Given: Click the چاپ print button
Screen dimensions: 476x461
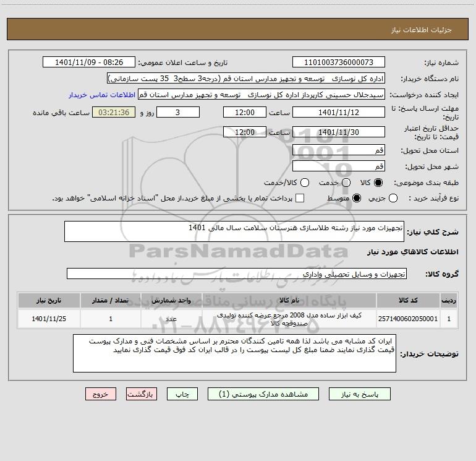Looking at the screenshot, I should point(182,394).
